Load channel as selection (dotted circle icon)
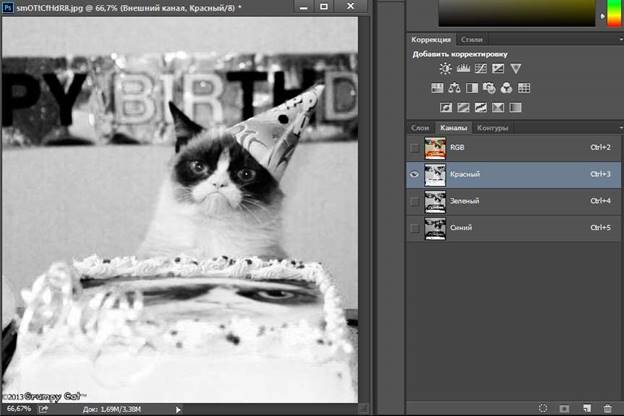Screen dimensions: 624x416 coord(543,408)
